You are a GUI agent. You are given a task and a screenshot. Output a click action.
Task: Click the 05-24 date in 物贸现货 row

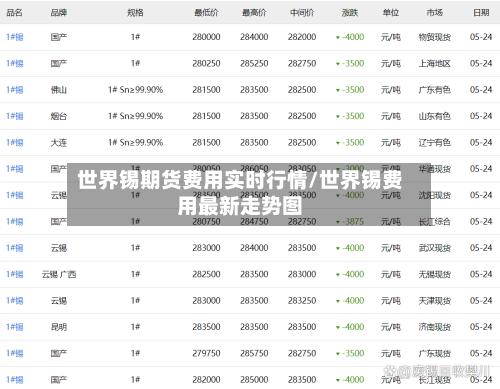pyautogui.click(x=481, y=37)
